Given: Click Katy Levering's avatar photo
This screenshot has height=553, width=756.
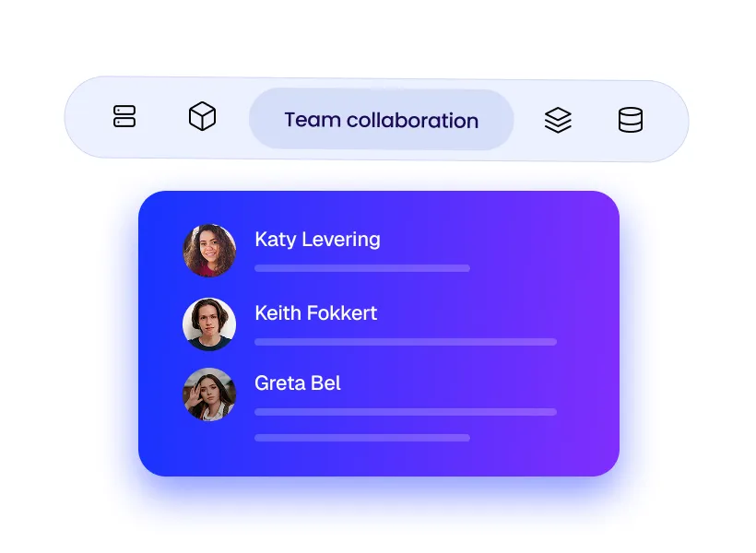Looking at the screenshot, I should tap(209, 250).
